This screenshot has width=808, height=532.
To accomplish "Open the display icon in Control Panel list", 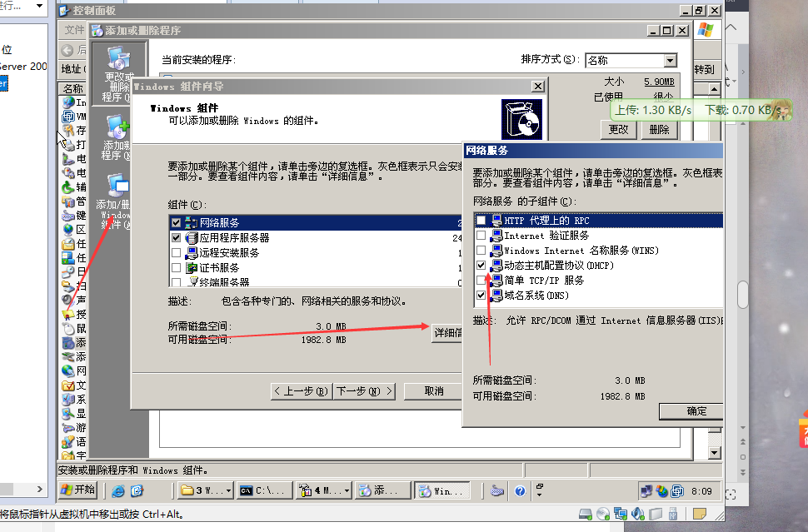I will pyautogui.click(x=68, y=413).
